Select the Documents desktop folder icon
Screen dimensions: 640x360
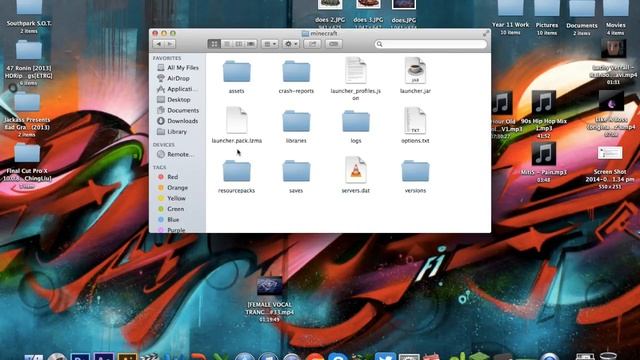tap(582, 8)
